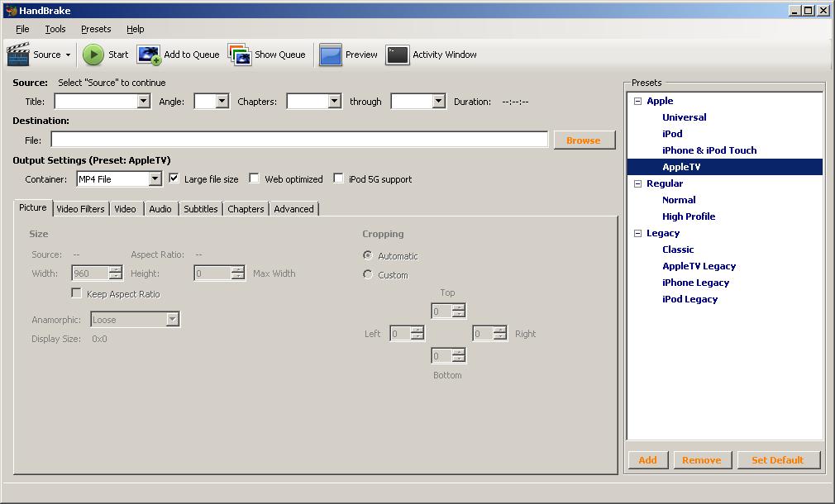
Task: Open the Help menu
Action: click(x=136, y=29)
